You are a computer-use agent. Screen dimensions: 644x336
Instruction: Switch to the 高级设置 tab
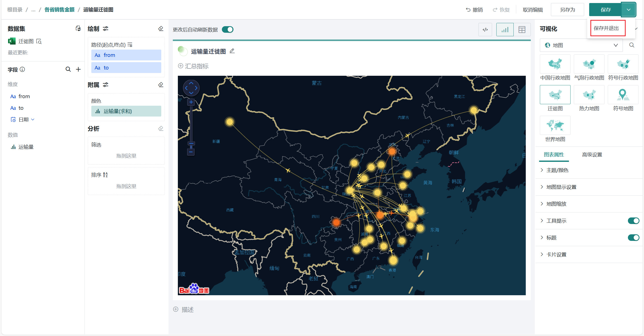coord(592,155)
